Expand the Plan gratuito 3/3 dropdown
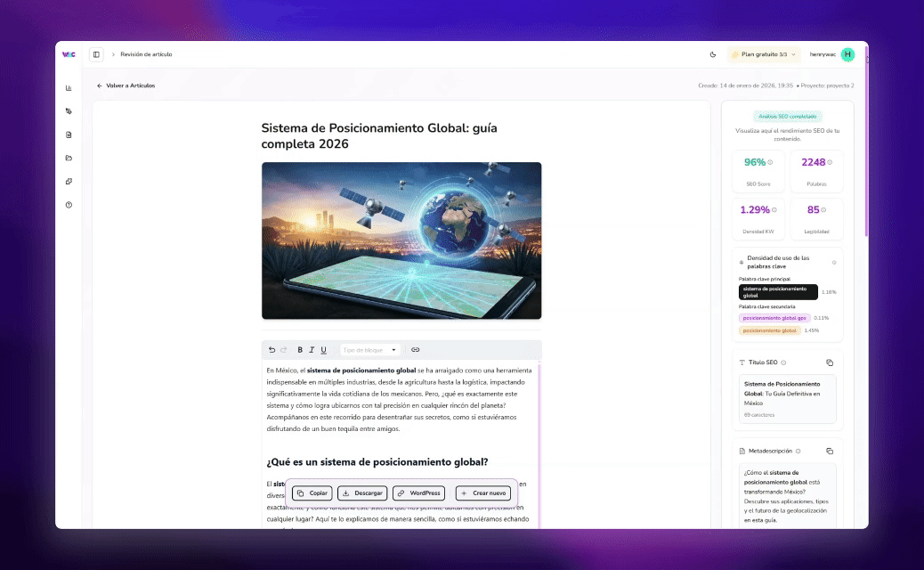The width and height of the screenshot is (924, 570). click(x=764, y=54)
